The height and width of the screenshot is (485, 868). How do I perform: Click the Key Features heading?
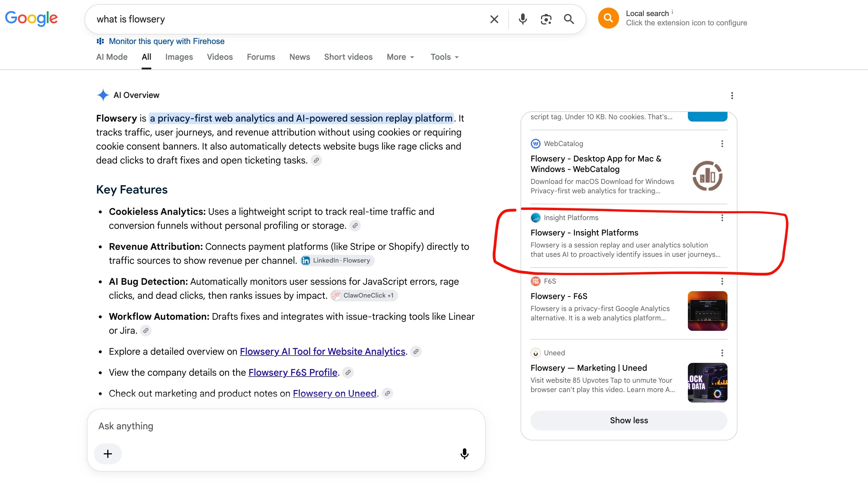point(132,190)
